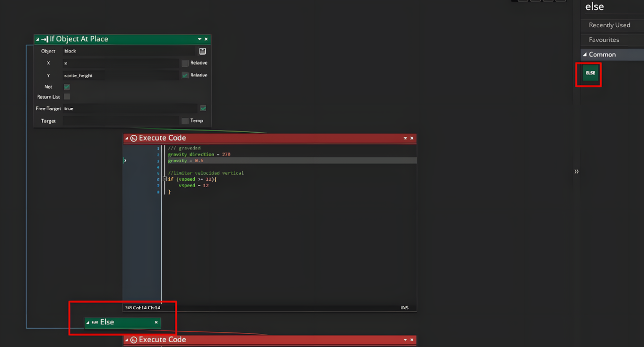Click comment //limitar velocidad vertical
Screen dimensions: 644x347
coord(206,173)
